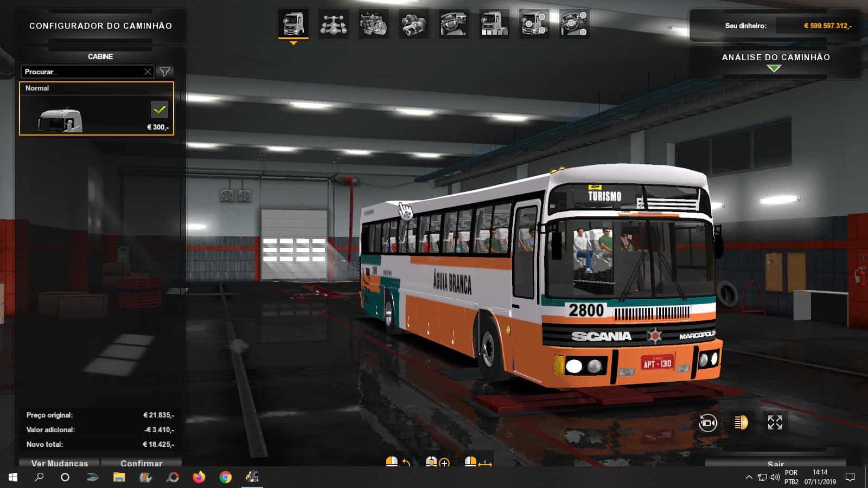
Task: Open the Chassis configuration category
Action: (x=334, y=24)
